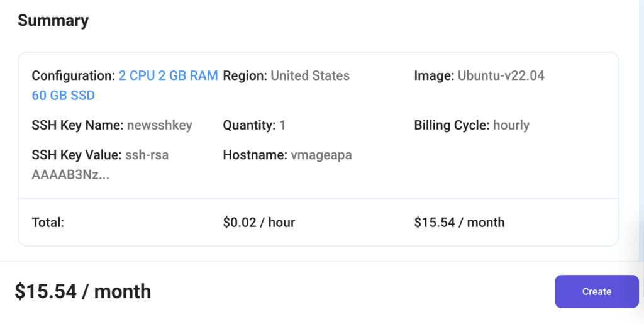
Task: Click the hourly billing cycle value
Action: point(511,125)
